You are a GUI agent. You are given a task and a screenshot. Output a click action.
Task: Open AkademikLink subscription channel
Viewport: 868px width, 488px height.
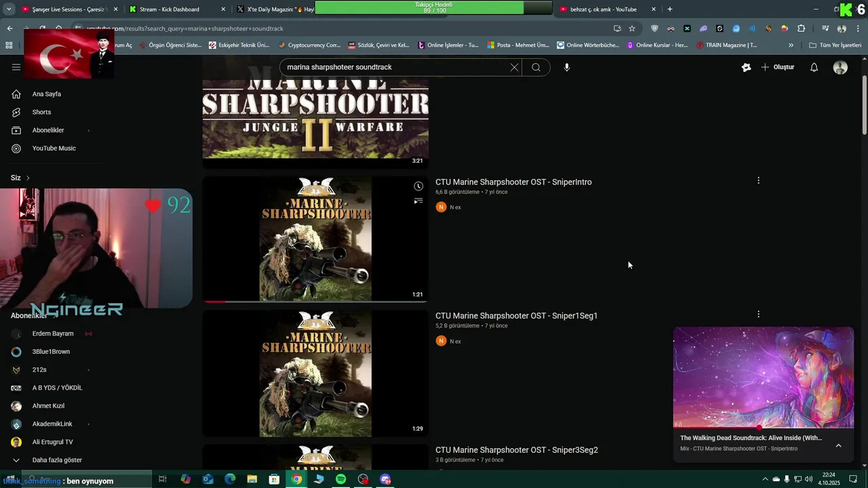pyautogui.click(x=52, y=424)
